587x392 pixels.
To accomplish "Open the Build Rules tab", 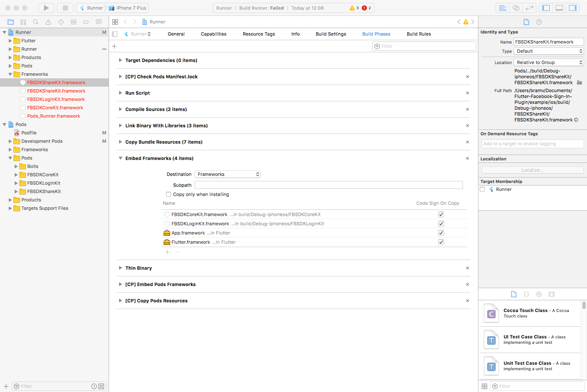I will tap(419, 34).
